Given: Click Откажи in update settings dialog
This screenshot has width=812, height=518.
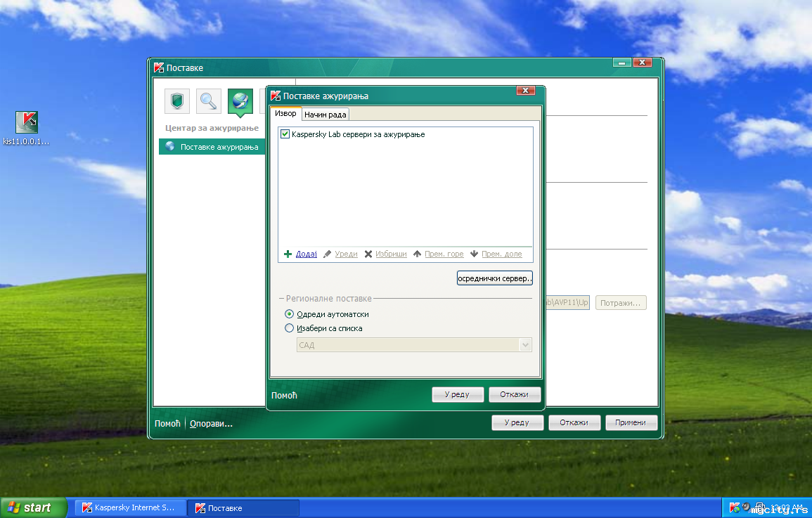Looking at the screenshot, I should point(514,394).
